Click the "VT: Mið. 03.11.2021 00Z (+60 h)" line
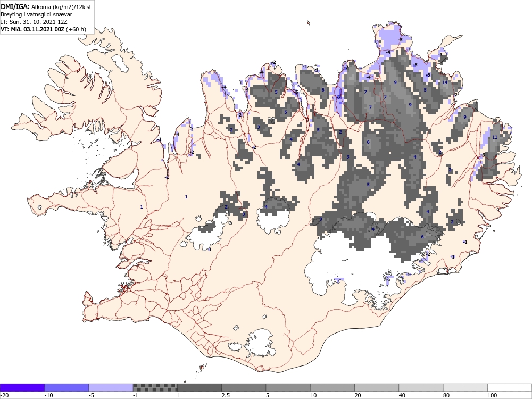 click(x=43, y=29)
